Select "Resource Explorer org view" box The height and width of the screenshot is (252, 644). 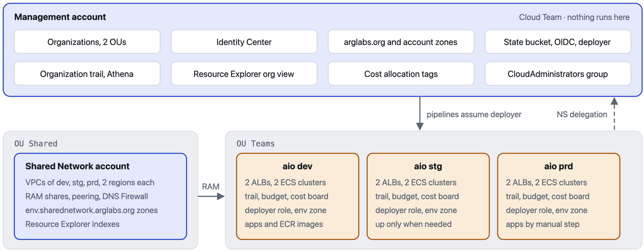pos(244,74)
